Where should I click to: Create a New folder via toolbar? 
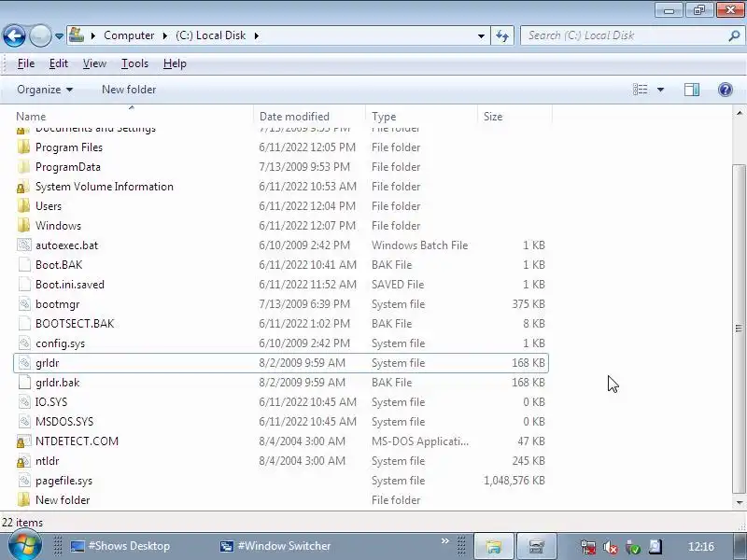click(x=129, y=90)
